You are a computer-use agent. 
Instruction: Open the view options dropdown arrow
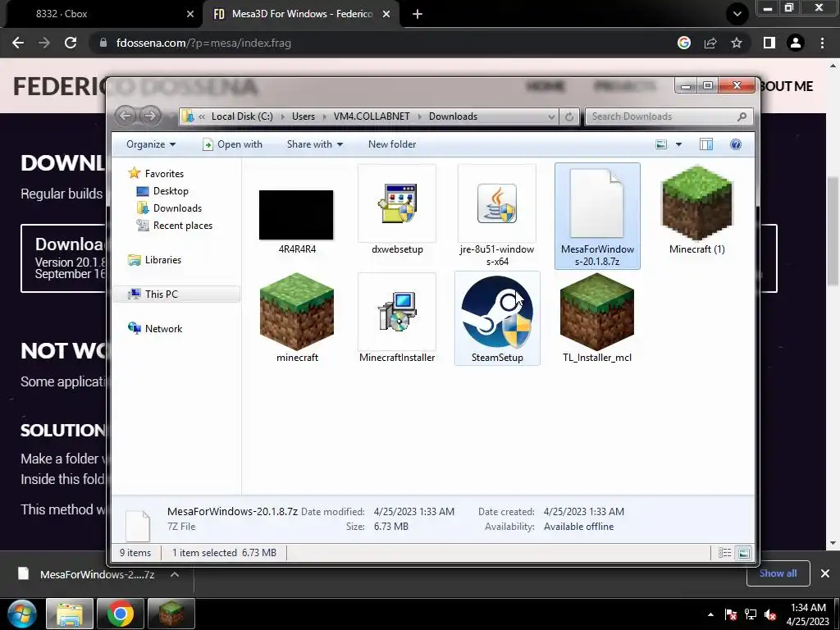678,144
